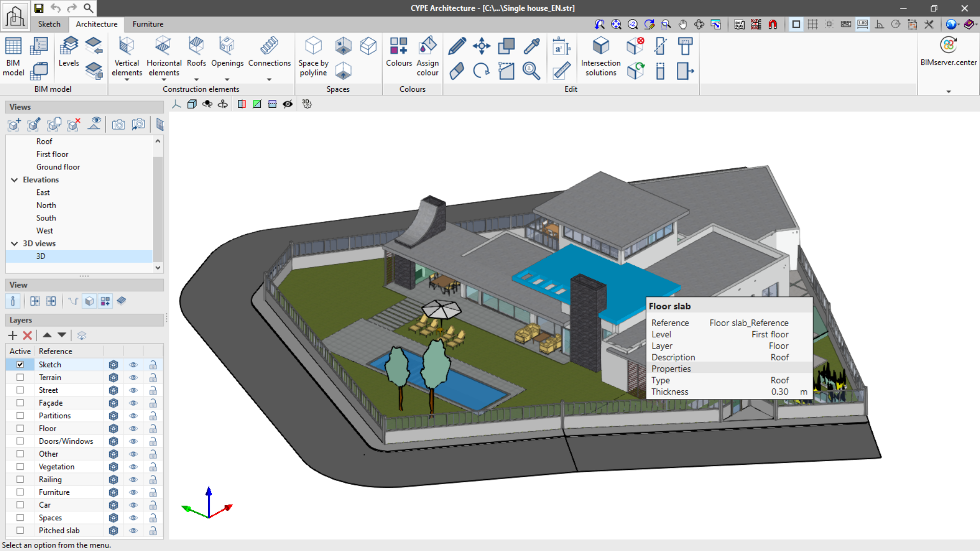Image resolution: width=980 pixels, height=551 pixels.
Task: Click the Views list scroll-down arrow
Action: (158, 267)
